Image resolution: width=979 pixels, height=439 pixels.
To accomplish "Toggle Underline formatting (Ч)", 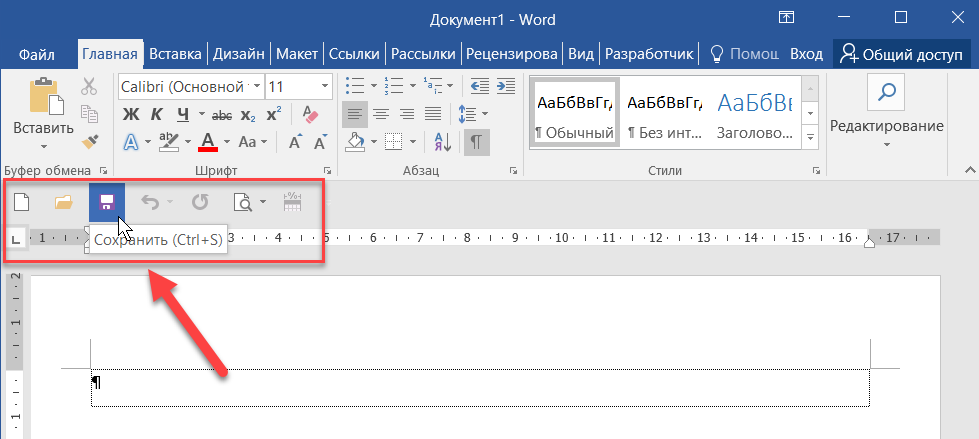I will click(183, 114).
